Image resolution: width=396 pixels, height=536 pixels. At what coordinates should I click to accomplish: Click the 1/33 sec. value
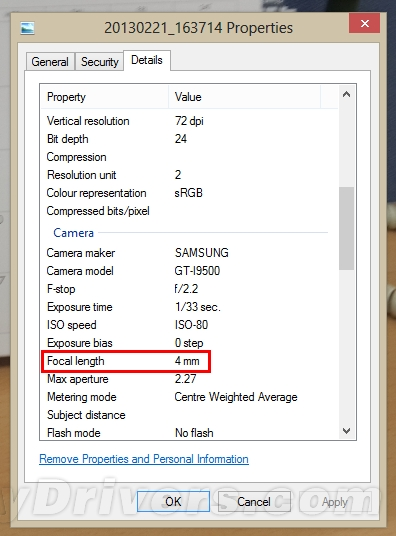[198, 307]
